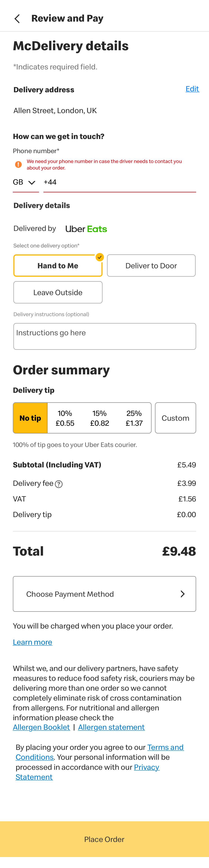Select Hand to Me delivery option

(x=58, y=266)
